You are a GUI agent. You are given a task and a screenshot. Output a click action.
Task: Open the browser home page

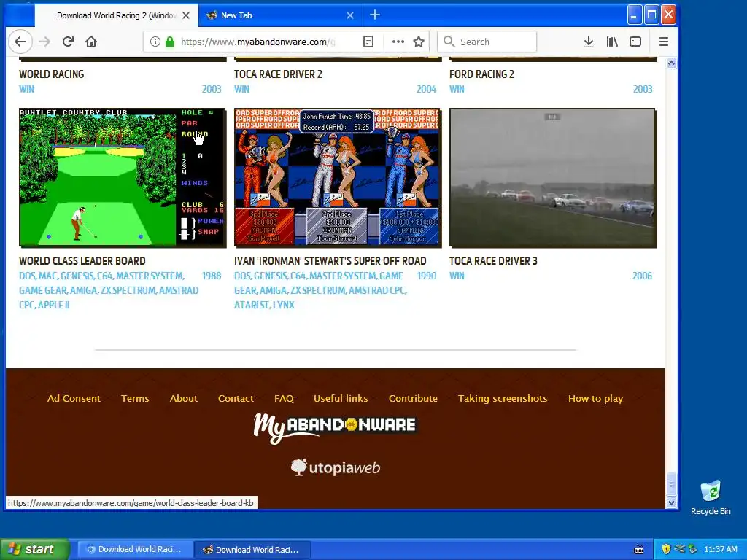[91, 42]
